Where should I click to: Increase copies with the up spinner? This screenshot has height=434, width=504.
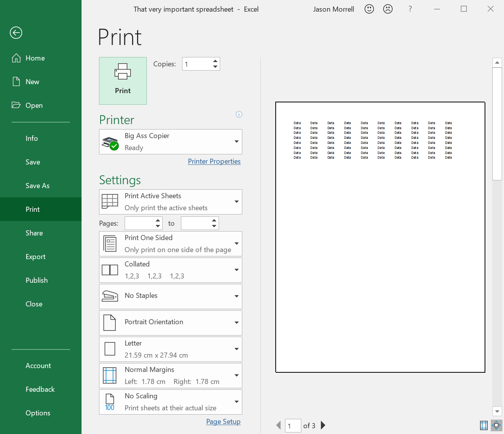coord(215,61)
